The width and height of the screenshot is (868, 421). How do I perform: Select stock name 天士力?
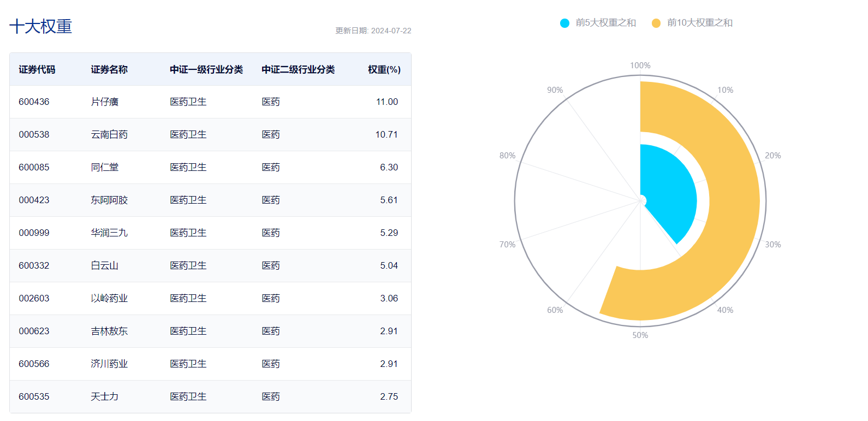pos(104,396)
